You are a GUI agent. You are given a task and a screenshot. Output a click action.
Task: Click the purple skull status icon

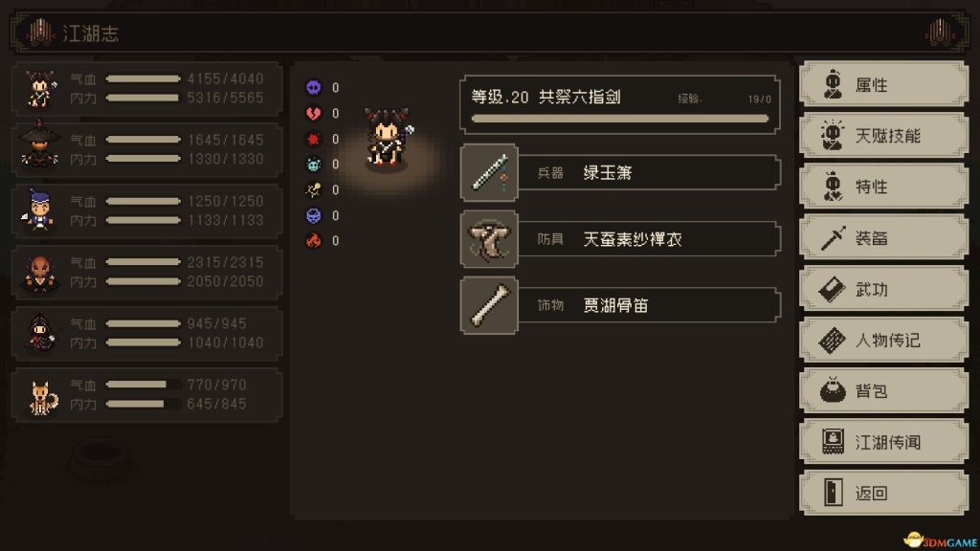[313, 87]
